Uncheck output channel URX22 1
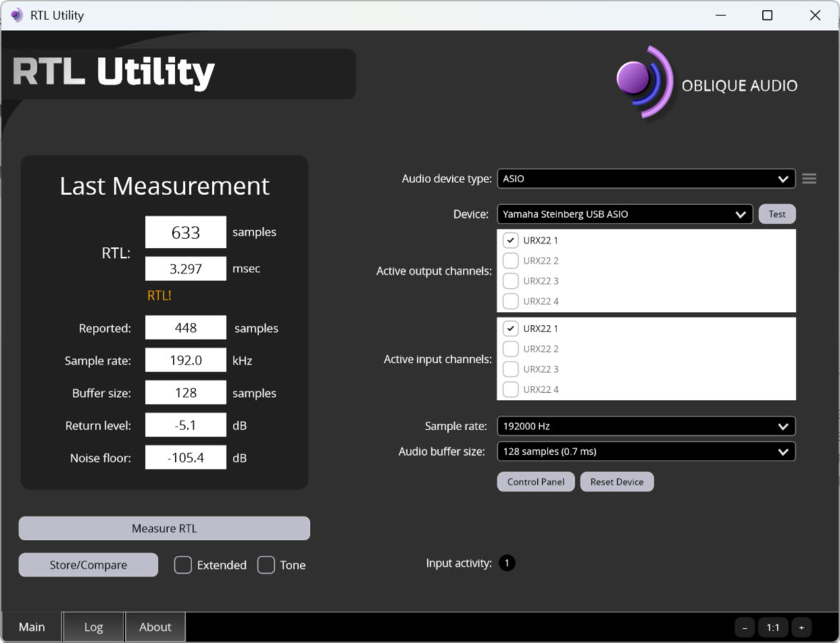Screen dimensions: 840x643 (x=511, y=240)
